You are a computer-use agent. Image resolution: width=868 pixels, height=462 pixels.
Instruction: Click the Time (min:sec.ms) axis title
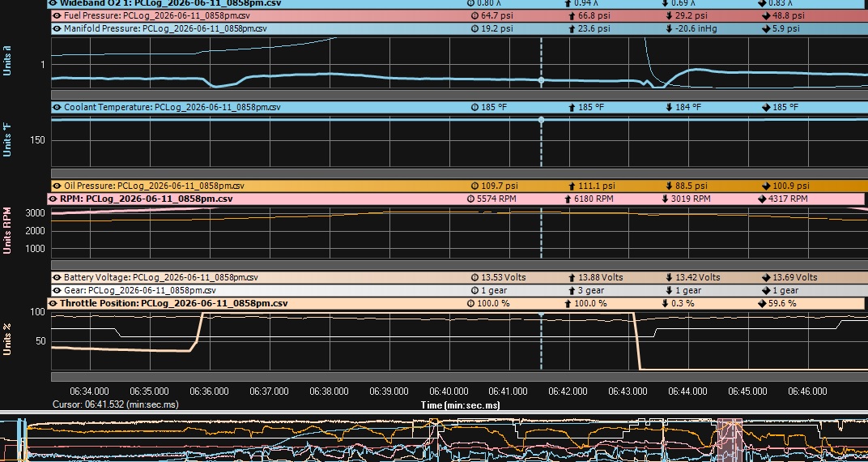[x=460, y=405]
